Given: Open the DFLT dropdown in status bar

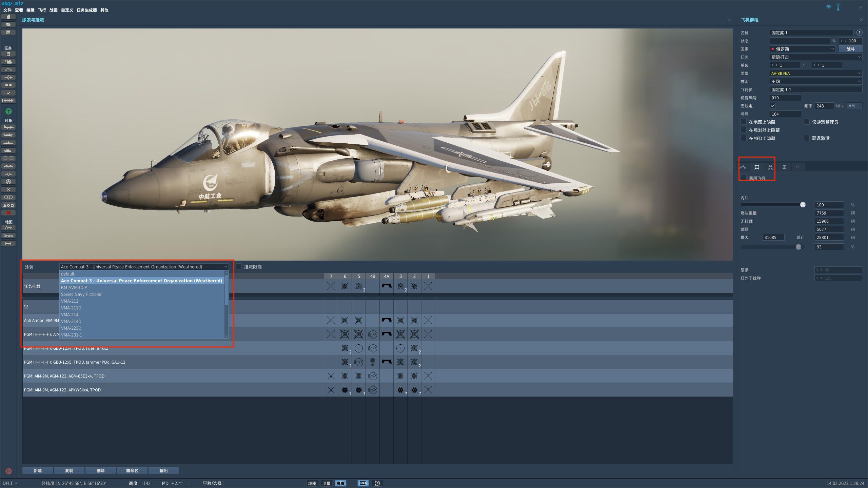Looking at the screenshot, I should [x=10, y=483].
